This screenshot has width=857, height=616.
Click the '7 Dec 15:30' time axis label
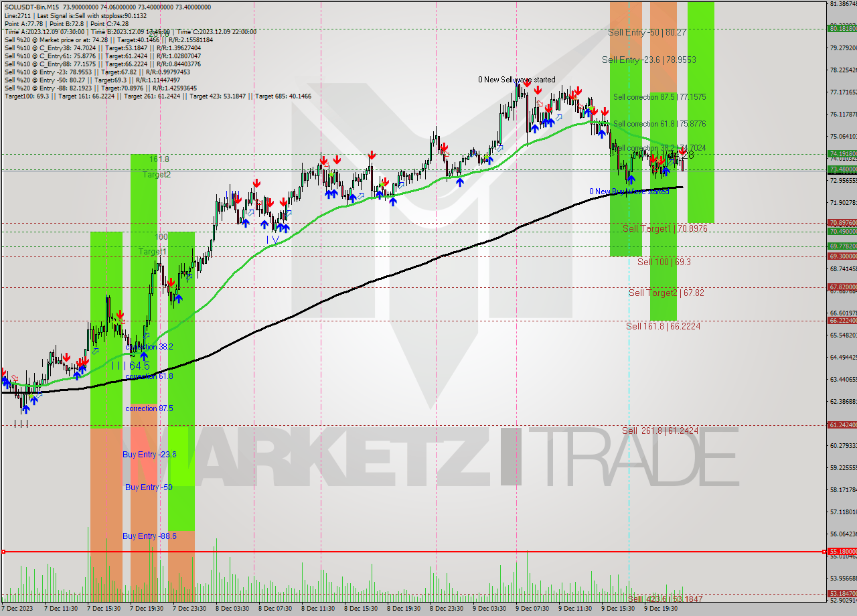point(105,609)
